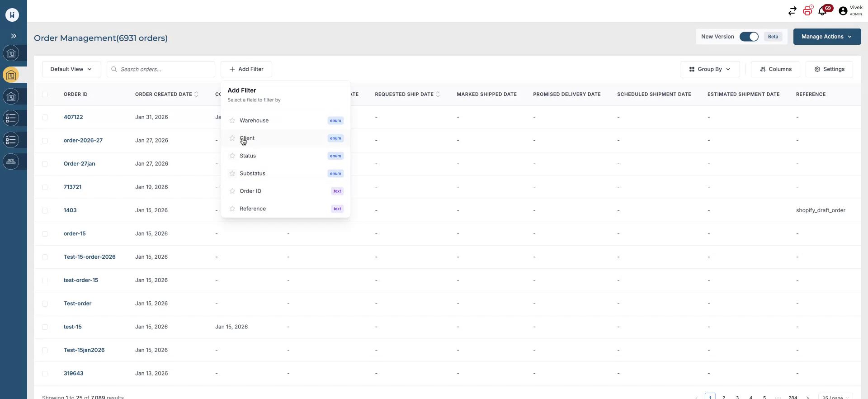Open order link order-2026-27
The width and height of the screenshot is (868, 399).
coord(83,141)
